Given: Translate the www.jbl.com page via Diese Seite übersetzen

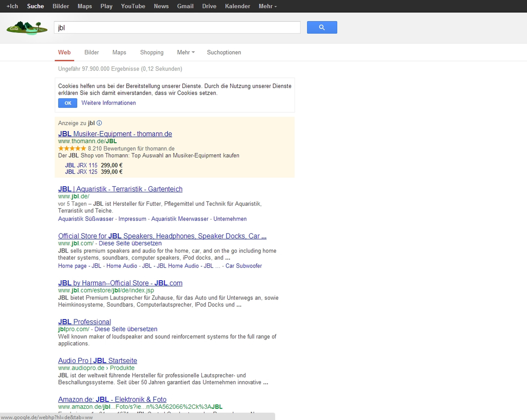Looking at the screenshot, I should (130, 243).
